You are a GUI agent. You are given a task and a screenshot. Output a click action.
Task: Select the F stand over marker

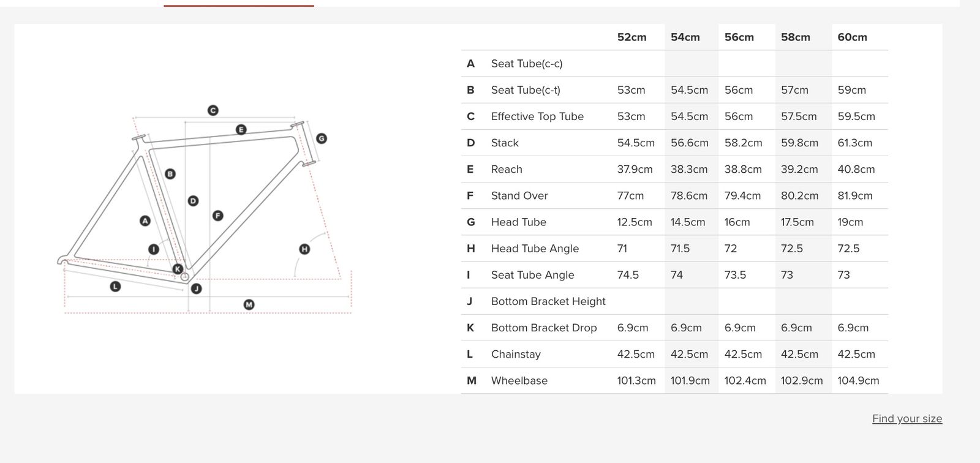pos(217,216)
